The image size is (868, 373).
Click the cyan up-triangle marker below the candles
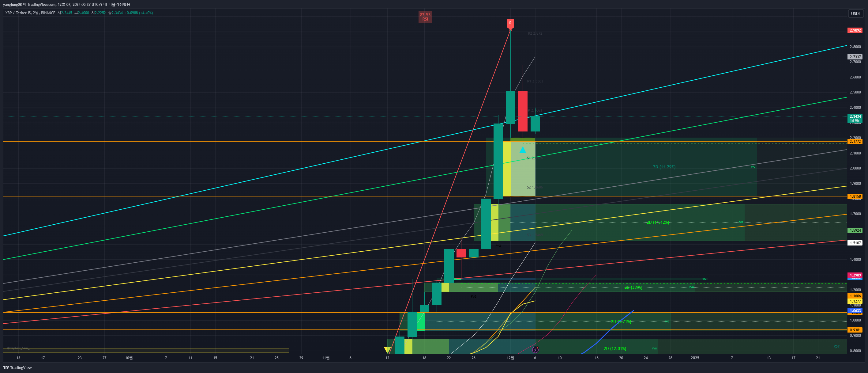pos(523,150)
